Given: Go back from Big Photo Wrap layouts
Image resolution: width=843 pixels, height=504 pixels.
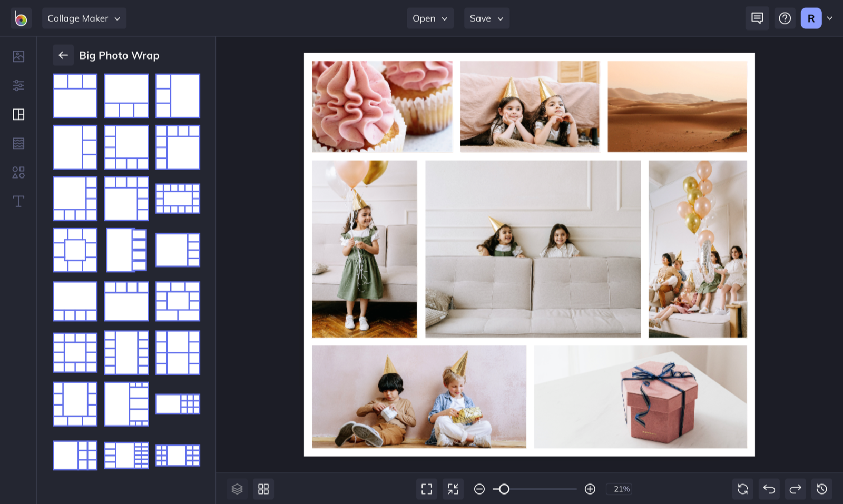Looking at the screenshot, I should pyautogui.click(x=63, y=55).
